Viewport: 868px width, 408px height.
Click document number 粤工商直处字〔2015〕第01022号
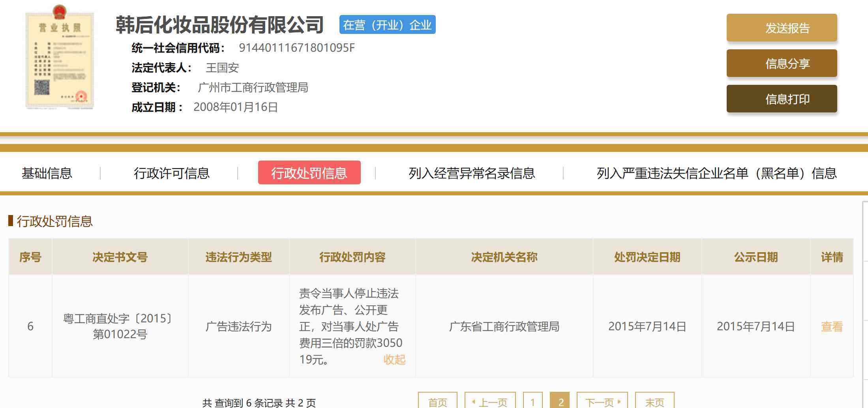click(120, 326)
